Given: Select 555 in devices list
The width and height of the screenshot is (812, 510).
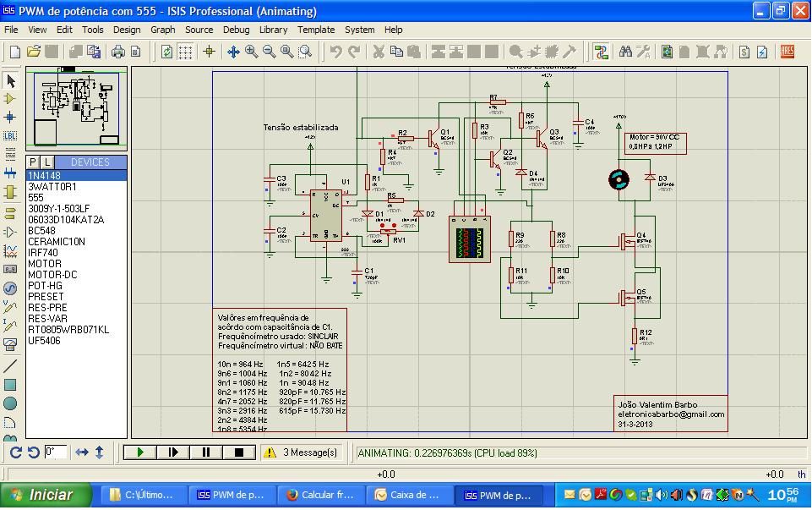Looking at the screenshot, I should pos(76,197).
